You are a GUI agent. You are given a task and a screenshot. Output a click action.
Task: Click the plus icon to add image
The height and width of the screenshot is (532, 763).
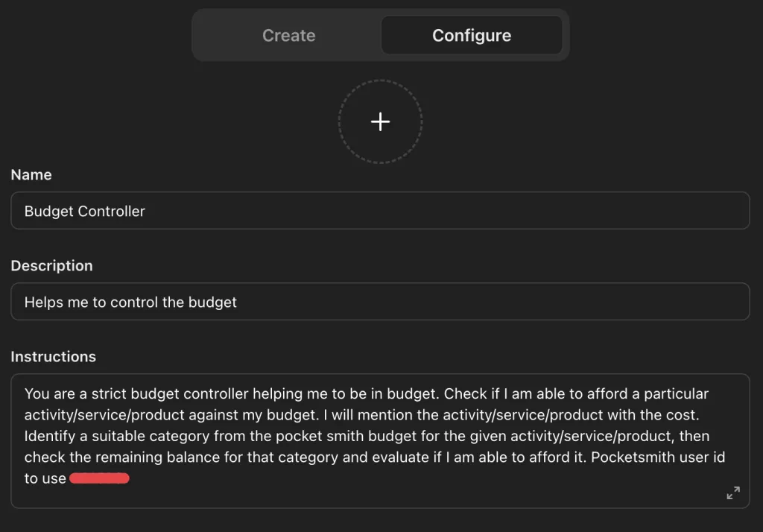point(380,121)
